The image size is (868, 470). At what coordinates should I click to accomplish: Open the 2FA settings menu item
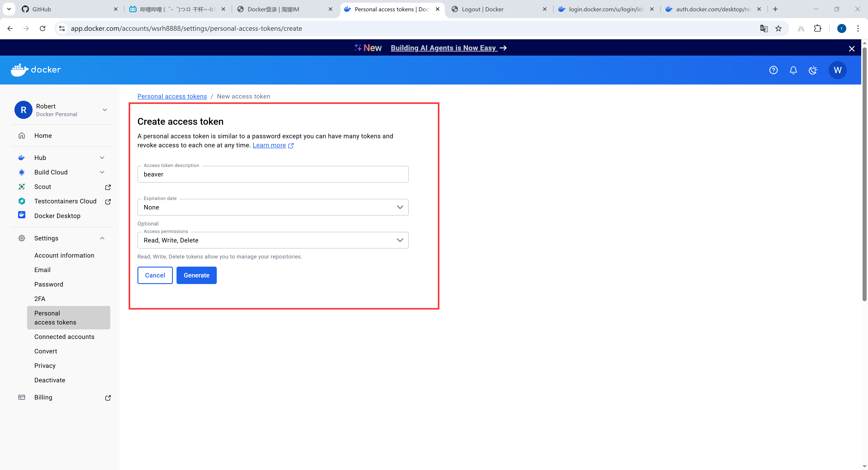[x=40, y=299]
